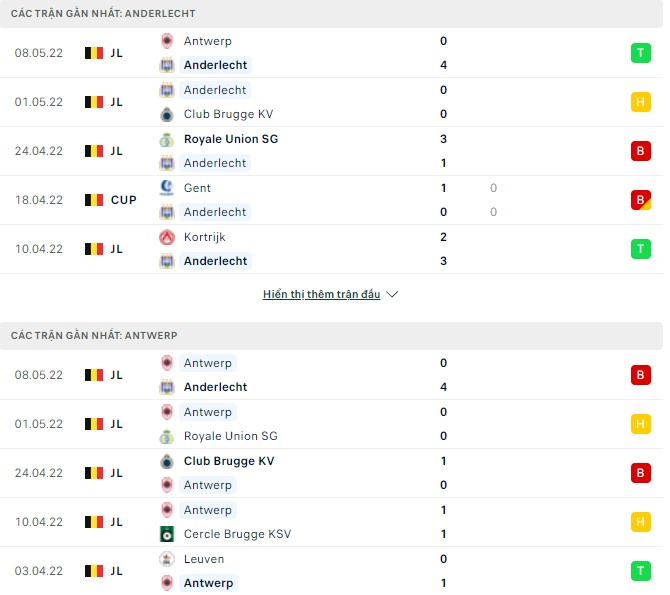Screen dimensions: 670x595
Task: Click the yellow H badge for Anderlecht vs Club Brugge
Action: point(640,102)
